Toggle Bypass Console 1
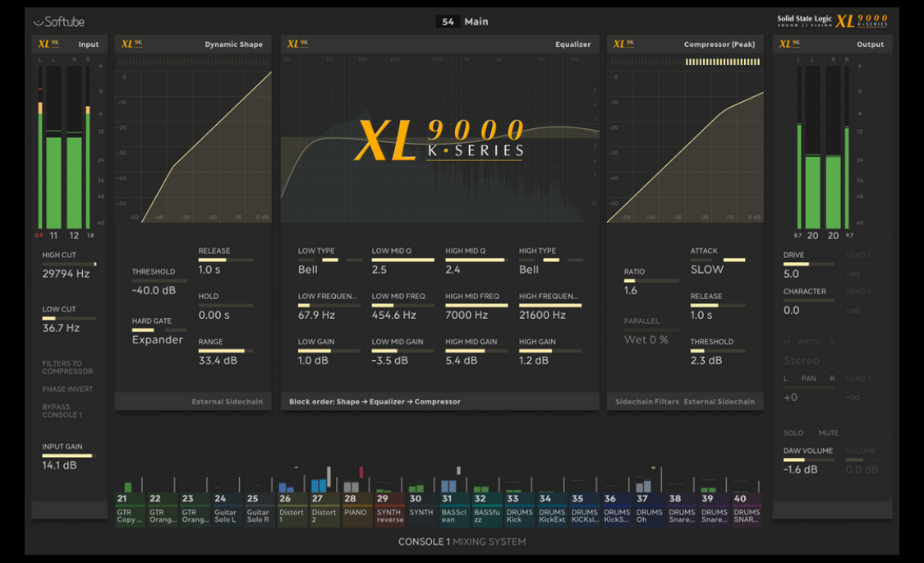Viewport: 924px width, 563px height. (x=62, y=411)
